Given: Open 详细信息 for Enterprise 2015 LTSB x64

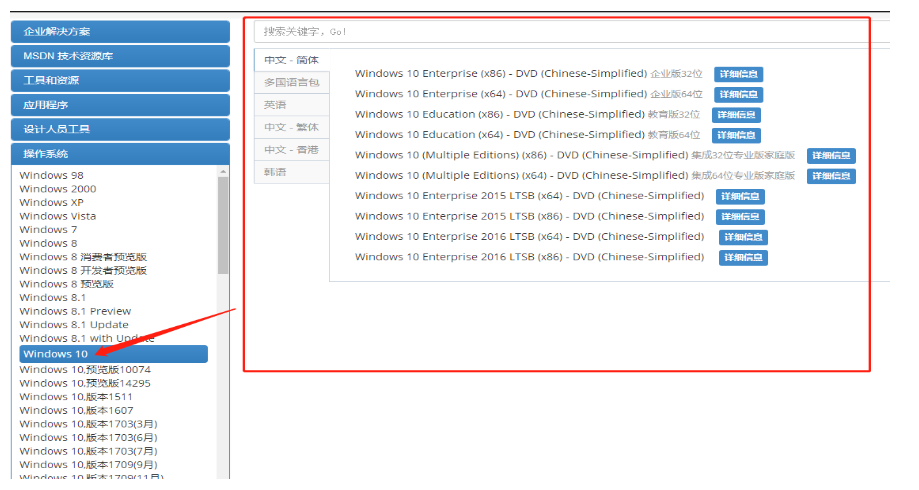Looking at the screenshot, I should coord(740,196).
